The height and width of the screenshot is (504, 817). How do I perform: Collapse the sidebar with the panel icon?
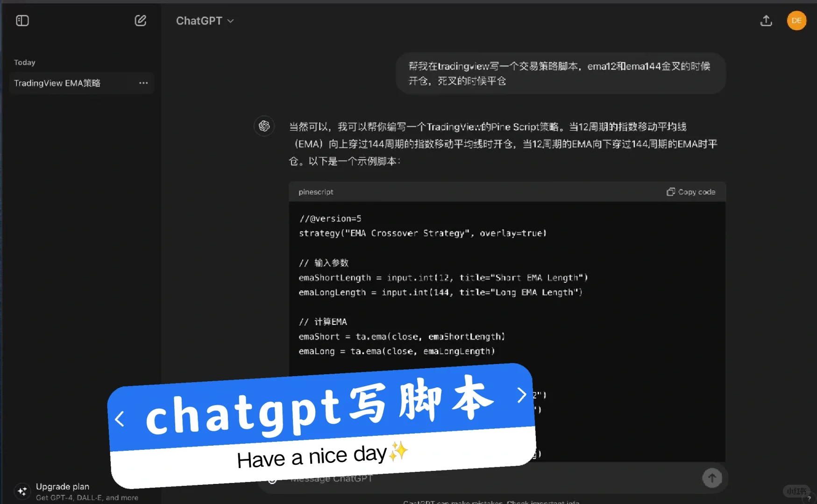pos(22,21)
